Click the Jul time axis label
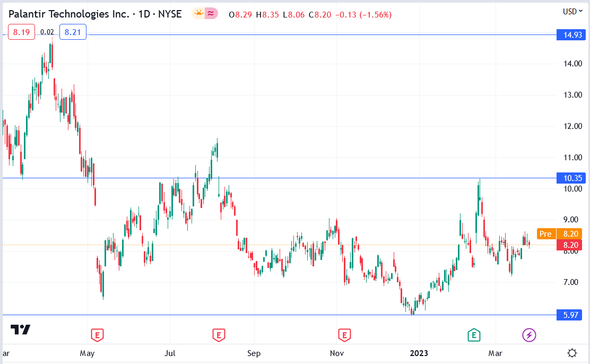The image size is (590, 364). click(170, 353)
